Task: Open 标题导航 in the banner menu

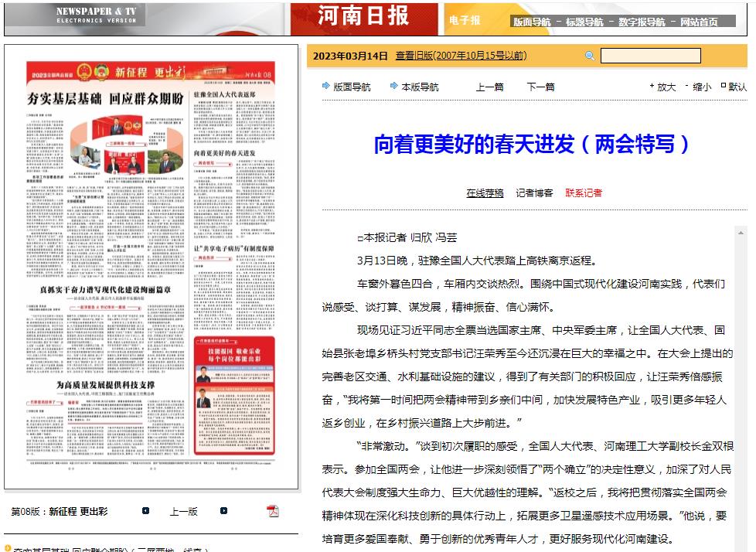Action: pos(584,22)
